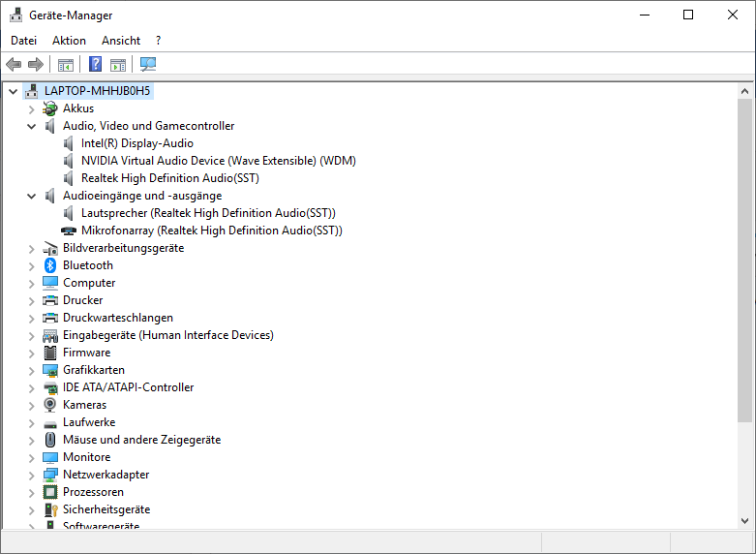Select Mäuse und andere Zeigegeräte label
This screenshot has height=554, width=756.
point(141,440)
